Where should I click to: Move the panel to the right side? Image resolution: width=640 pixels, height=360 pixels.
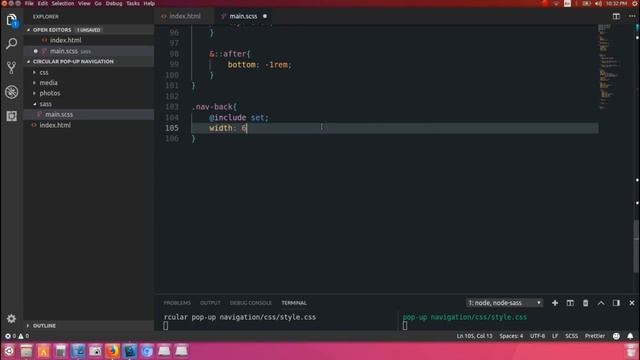(x=616, y=303)
